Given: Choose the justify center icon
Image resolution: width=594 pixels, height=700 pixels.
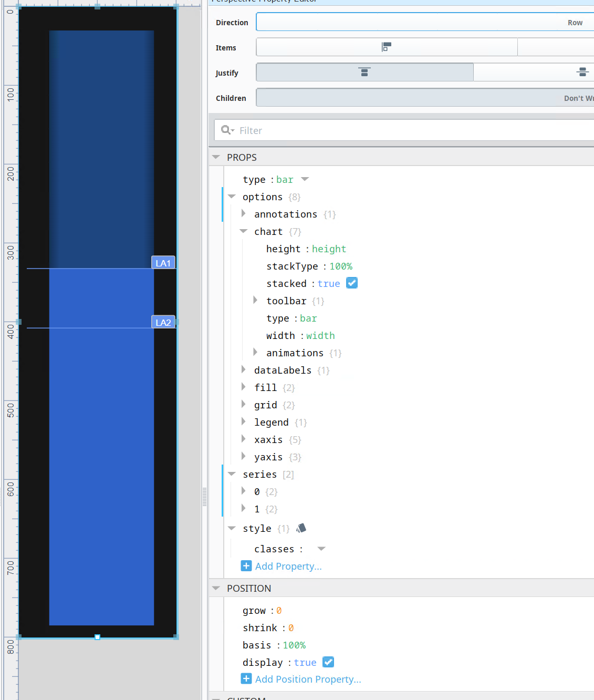Looking at the screenshot, I should [582, 73].
